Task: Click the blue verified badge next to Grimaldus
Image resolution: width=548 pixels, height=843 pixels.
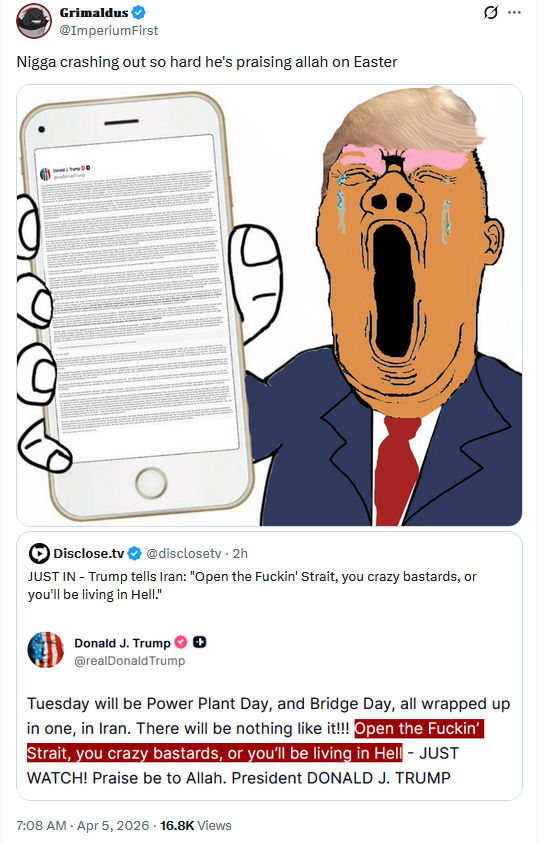Action: 139,12
